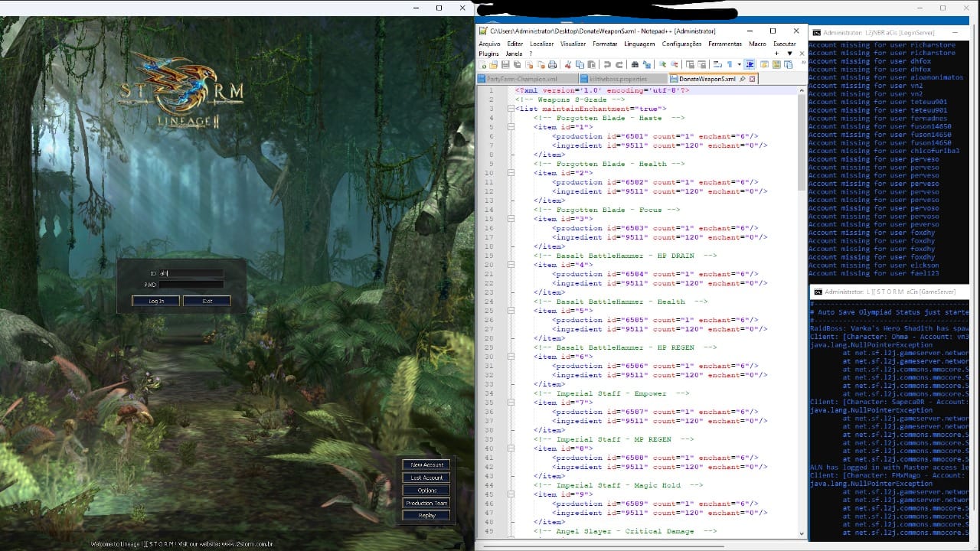Open the Configurações menu

(x=681, y=44)
